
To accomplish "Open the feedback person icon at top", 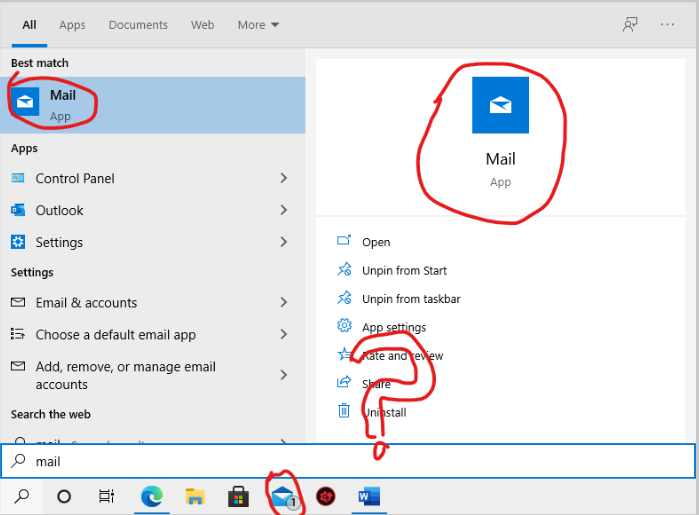I will (630, 25).
